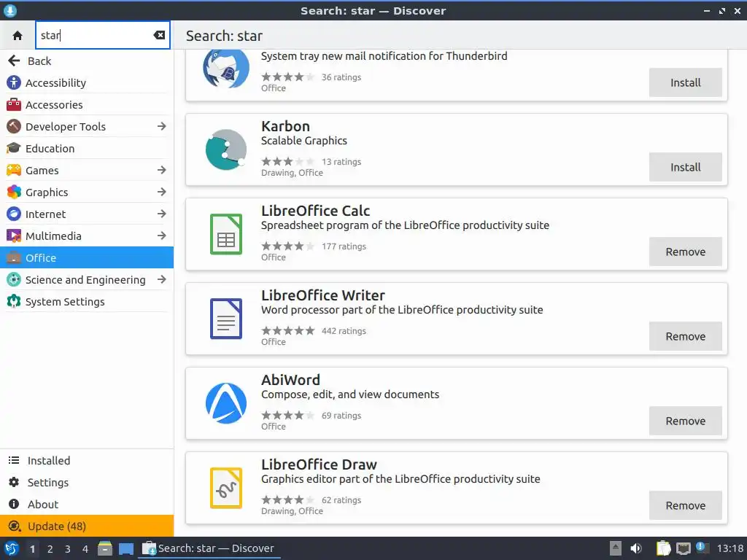This screenshot has width=747, height=560.
Task: Expand the Graphics subcategories arrow
Action: (x=161, y=192)
